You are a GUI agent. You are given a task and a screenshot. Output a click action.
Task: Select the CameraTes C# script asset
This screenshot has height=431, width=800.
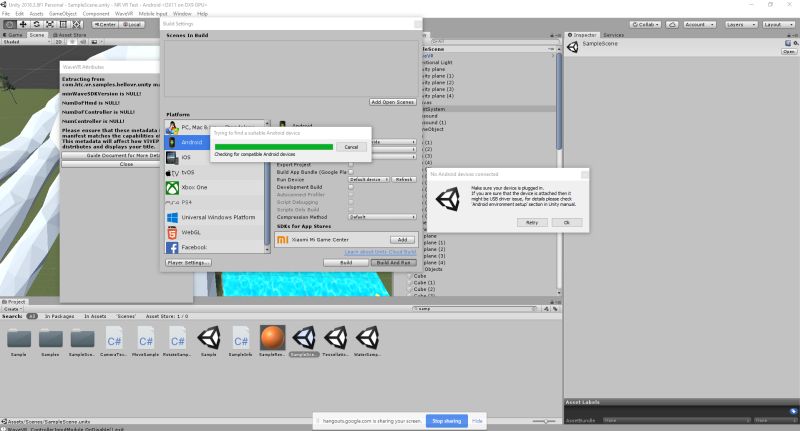coord(114,341)
